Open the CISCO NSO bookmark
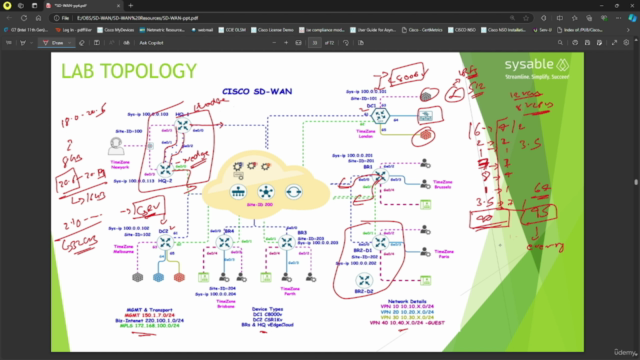The width and height of the screenshot is (640, 360). click(462, 30)
